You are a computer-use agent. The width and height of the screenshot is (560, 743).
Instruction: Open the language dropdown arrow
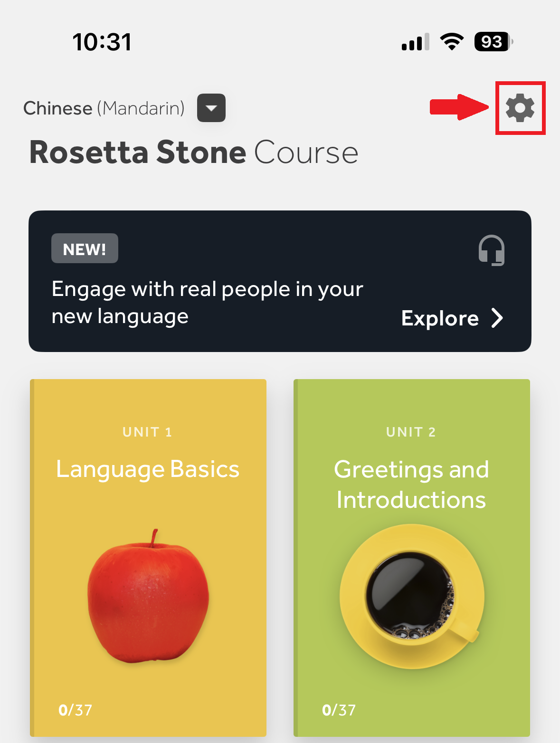click(211, 108)
